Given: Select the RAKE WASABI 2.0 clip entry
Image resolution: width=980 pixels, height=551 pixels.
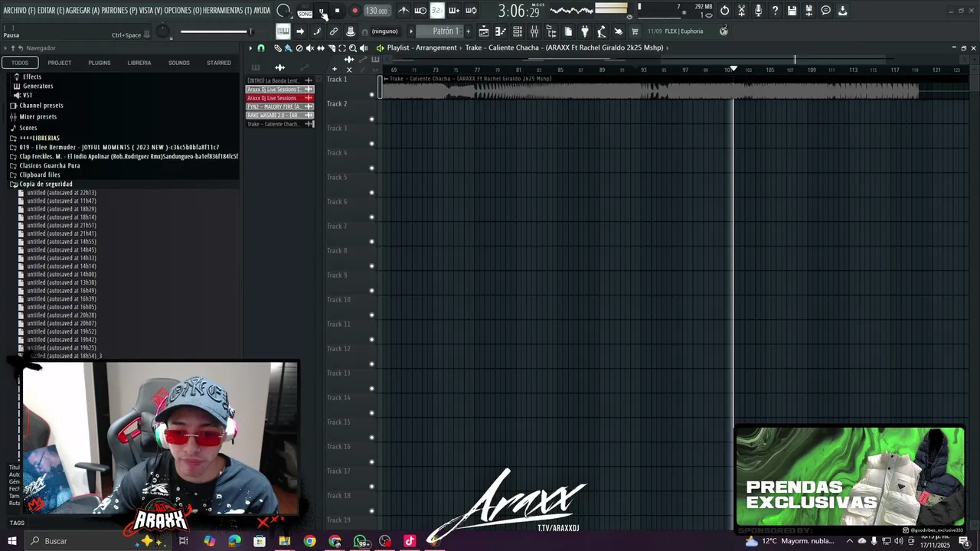Looking at the screenshot, I should tap(279, 115).
